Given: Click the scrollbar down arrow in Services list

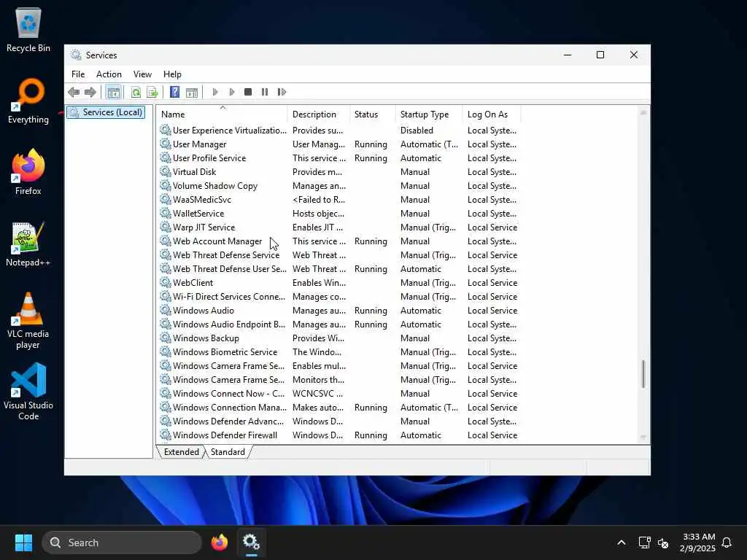Looking at the screenshot, I should click(x=643, y=437).
